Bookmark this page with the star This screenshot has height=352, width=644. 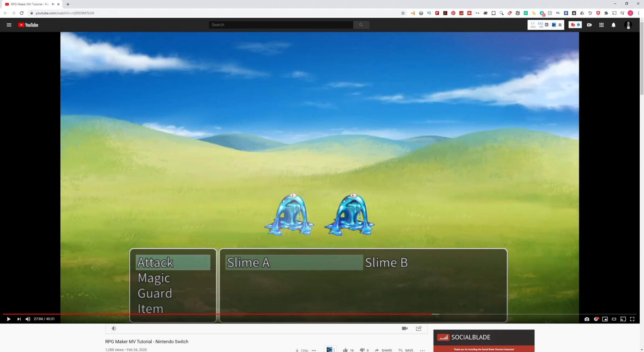click(x=403, y=13)
